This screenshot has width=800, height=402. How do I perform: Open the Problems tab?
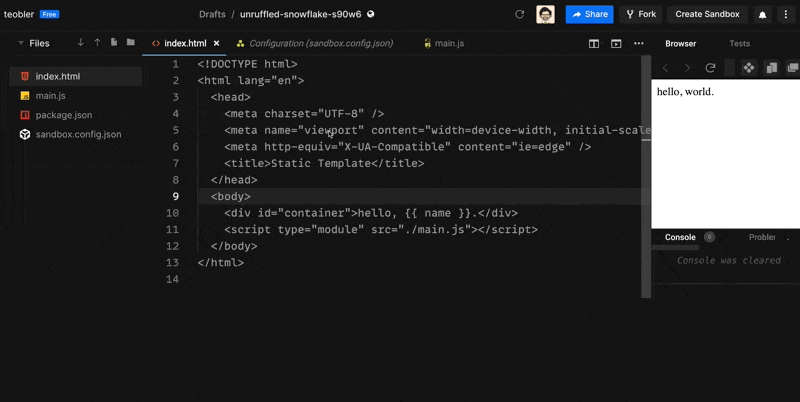coord(762,237)
